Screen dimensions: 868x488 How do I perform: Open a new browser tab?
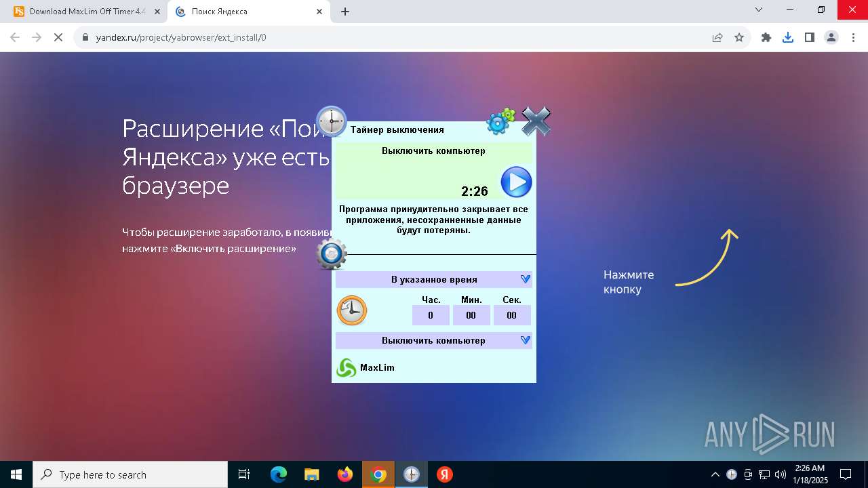[345, 12]
